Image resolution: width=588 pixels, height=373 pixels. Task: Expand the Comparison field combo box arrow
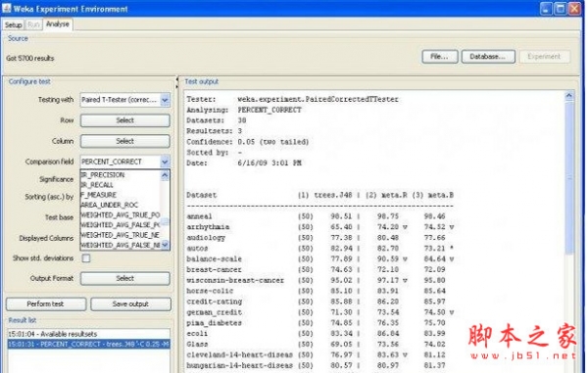click(165, 162)
